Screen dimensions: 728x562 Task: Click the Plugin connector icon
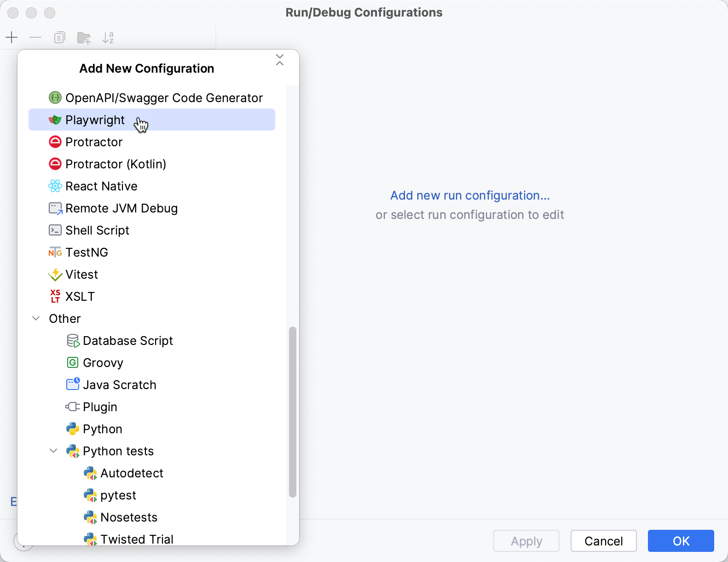coord(73,407)
